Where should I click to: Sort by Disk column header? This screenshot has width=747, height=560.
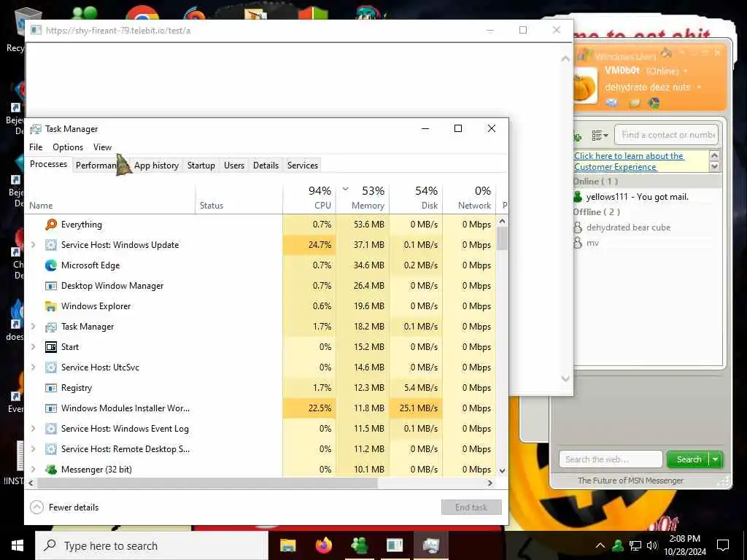click(416, 198)
